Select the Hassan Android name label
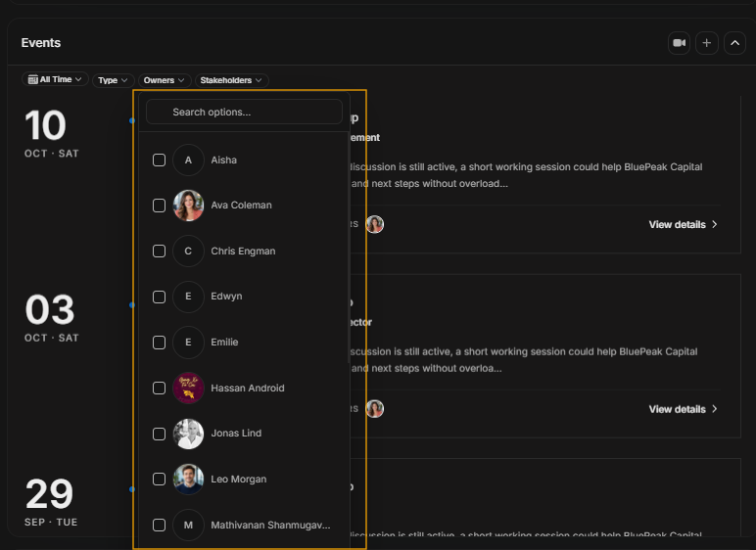The image size is (756, 550). (248, 389)
